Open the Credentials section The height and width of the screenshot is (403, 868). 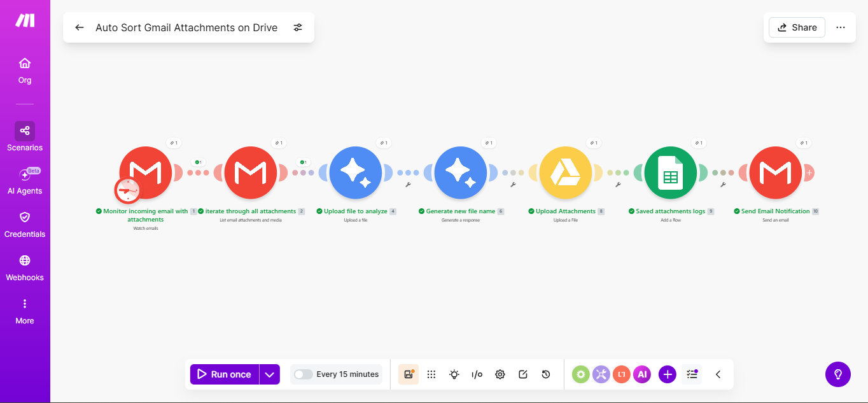click(25, 225)
